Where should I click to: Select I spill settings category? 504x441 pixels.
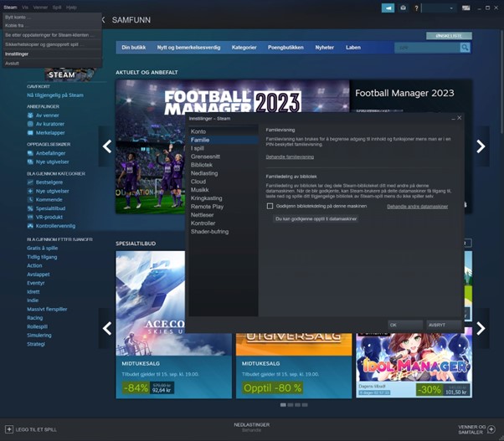pos(223,148)
